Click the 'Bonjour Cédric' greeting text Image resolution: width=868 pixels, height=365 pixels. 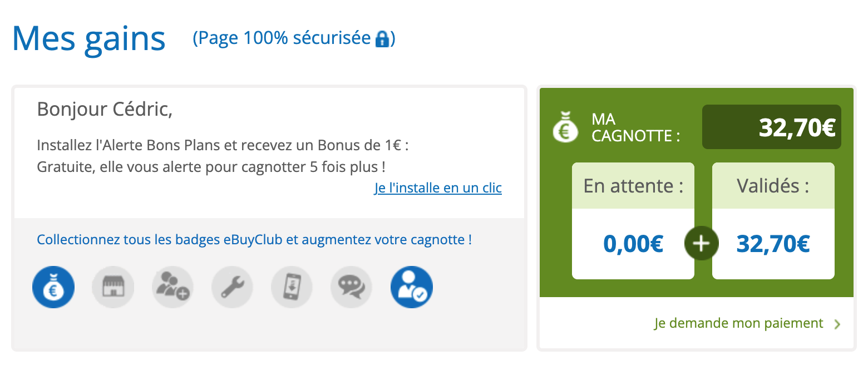point(105,110)
